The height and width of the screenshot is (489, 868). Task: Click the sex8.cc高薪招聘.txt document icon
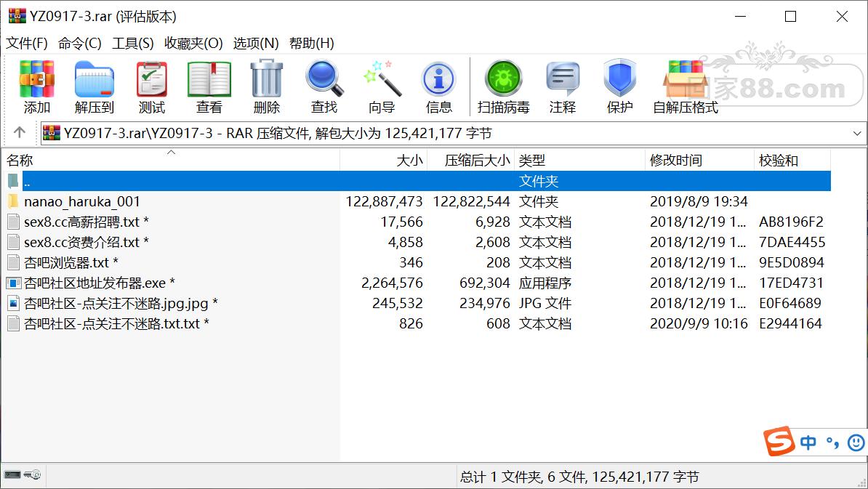tap(13, 222)
